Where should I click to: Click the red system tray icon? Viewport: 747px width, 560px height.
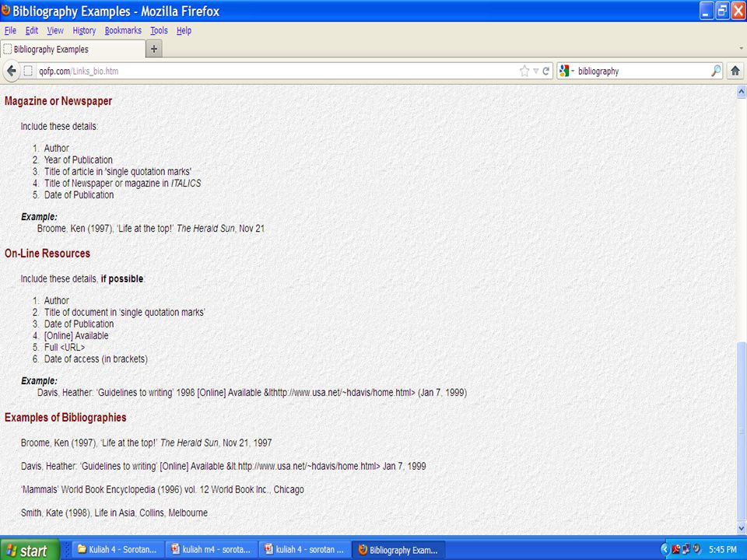(676, 550)
